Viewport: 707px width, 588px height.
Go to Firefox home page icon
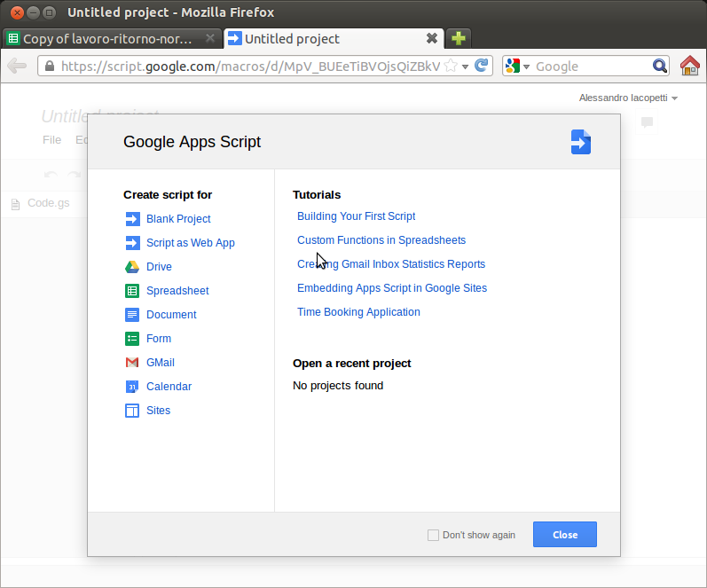click(690, 66)
